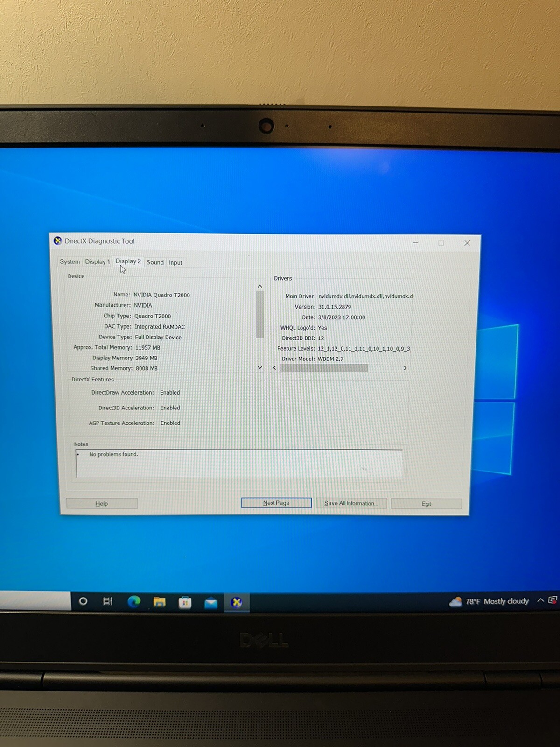Click driver date 3/8/2023 17:00:00
The image size is (560, 747).
click(342, 317)
